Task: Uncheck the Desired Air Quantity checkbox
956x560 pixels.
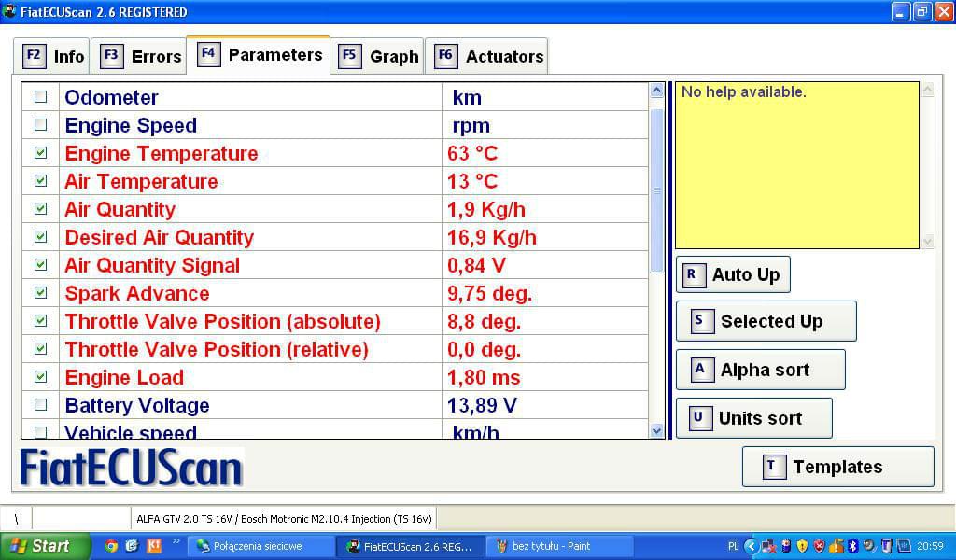Action: tap(41, 236)
